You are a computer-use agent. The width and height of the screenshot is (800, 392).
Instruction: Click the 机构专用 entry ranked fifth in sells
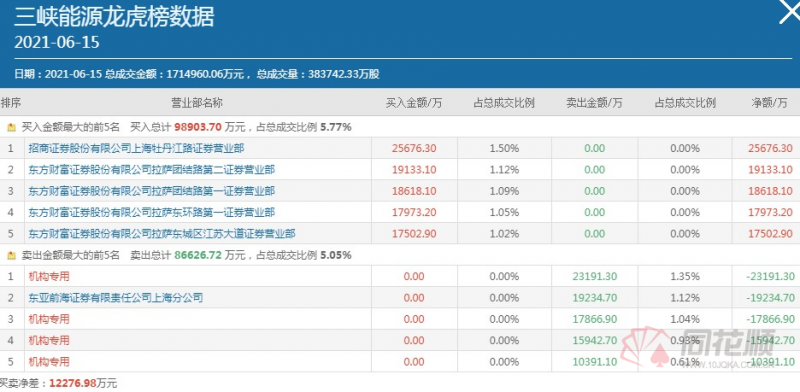pyautogui.click(x=48, y=362)
